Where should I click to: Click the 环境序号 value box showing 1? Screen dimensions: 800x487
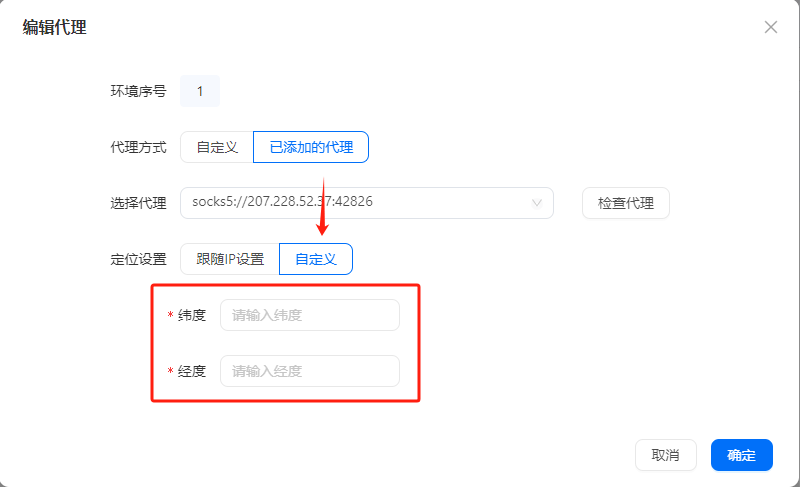[200, 91]
